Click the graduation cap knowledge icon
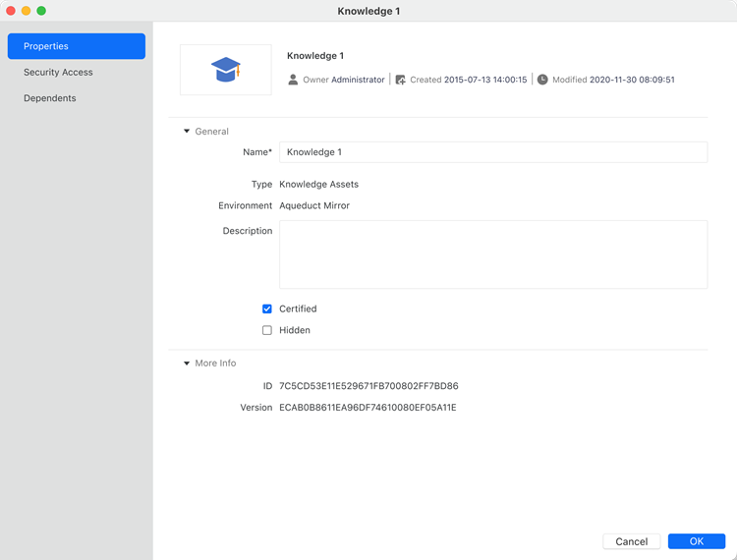The height and width of the screenshot is (560, 737). click(x=225, y=70)
